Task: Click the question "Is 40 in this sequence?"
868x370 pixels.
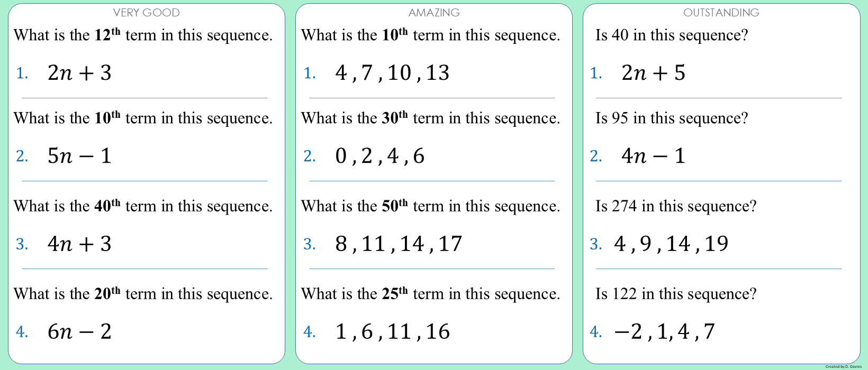Action: (x=672, y=35)
